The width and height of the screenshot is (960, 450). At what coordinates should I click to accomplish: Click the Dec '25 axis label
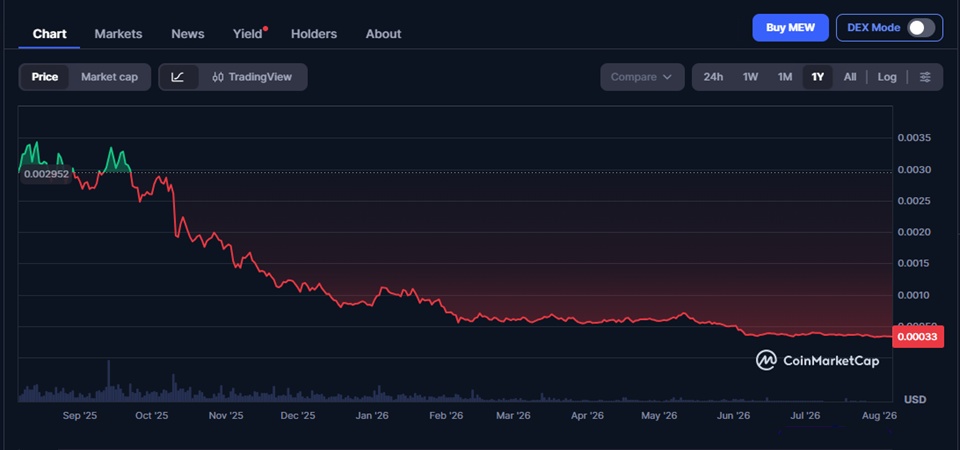(298, 416)
